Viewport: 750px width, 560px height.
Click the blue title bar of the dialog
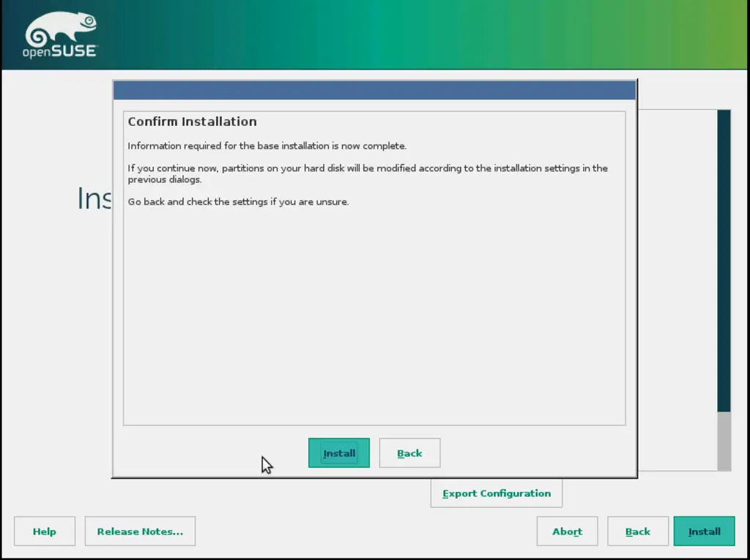[x=374, y=90]
